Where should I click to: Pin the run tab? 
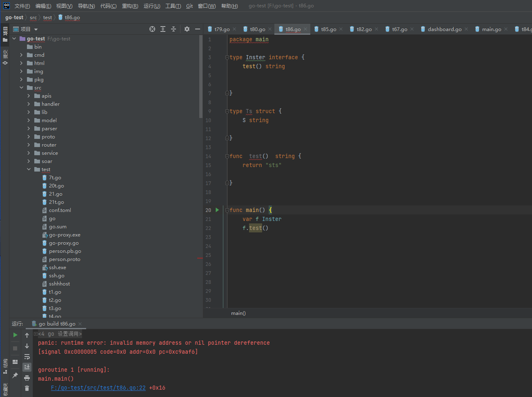15,375
